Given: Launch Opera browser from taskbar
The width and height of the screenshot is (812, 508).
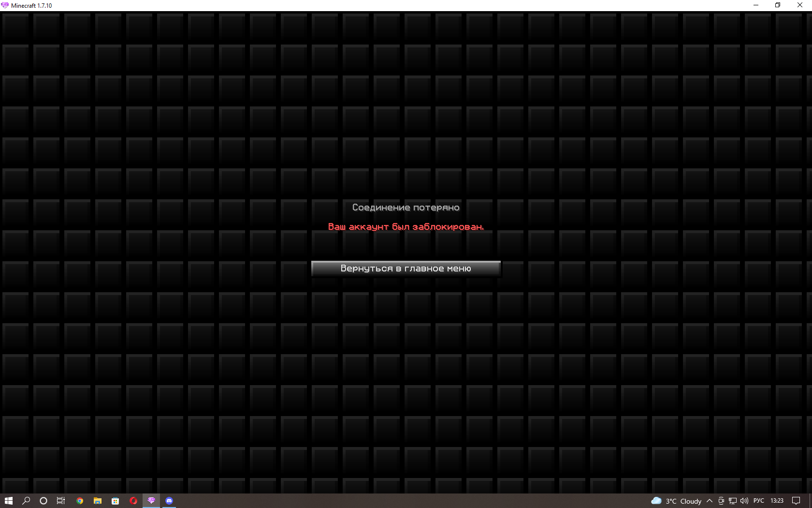Looking at the screenshot, I should 133,501.
